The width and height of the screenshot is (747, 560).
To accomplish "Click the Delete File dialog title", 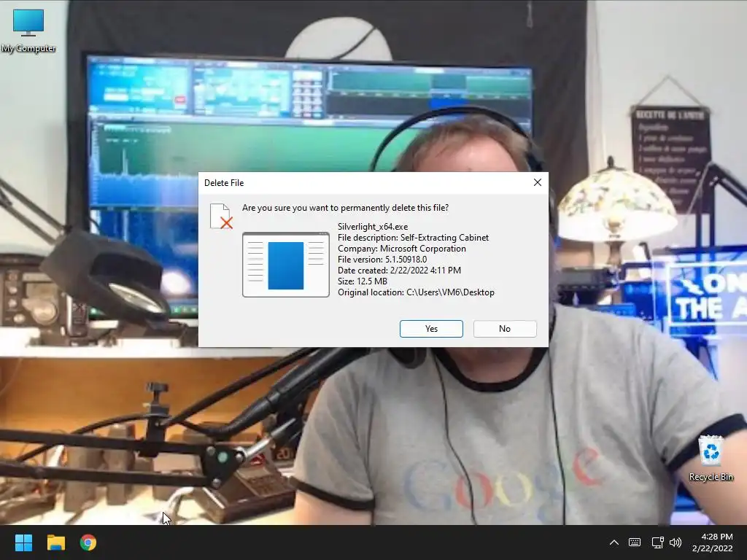I will (224, 183).
